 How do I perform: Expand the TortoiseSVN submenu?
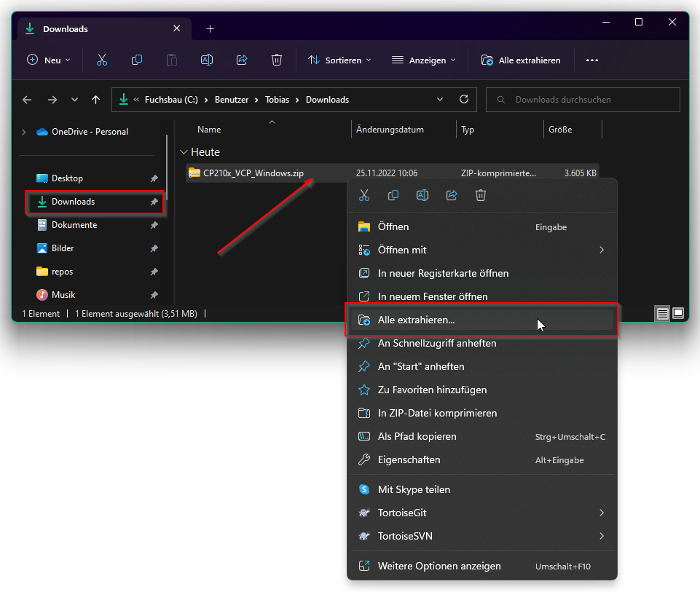tap(602, 536)
